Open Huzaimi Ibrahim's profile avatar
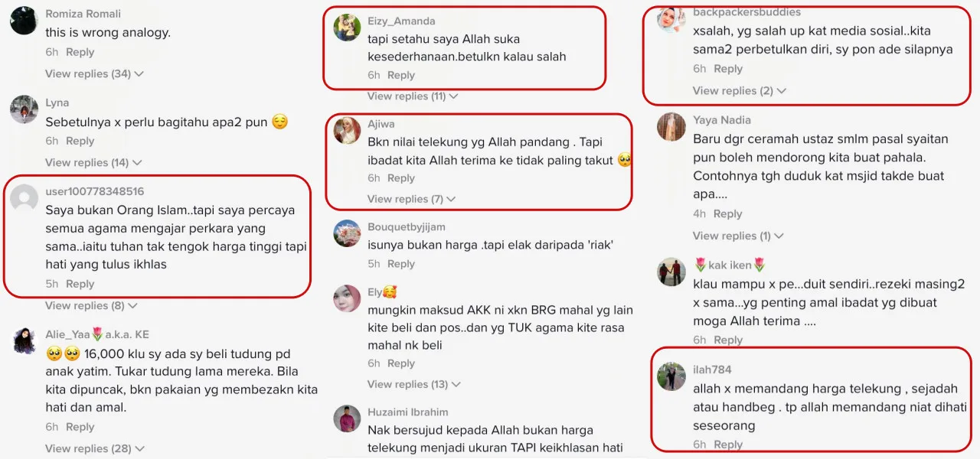This screenshot has width=980, height=459. 347,418
